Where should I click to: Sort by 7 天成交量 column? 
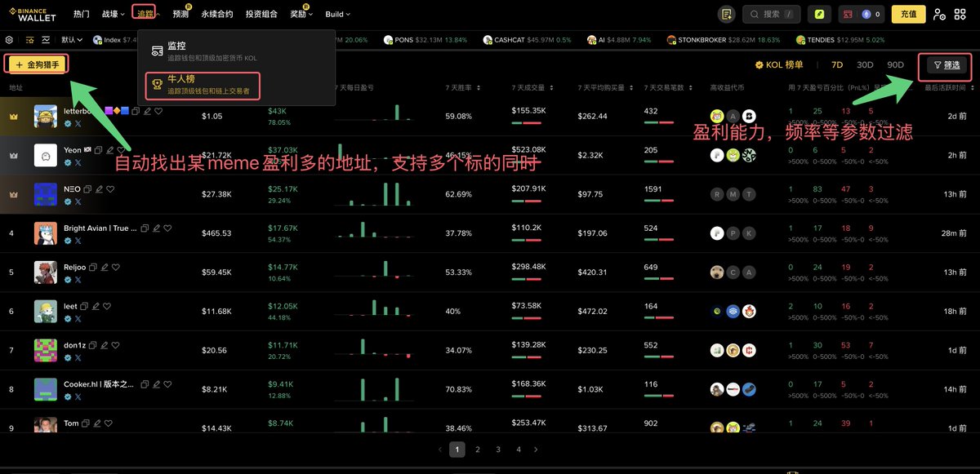pyautogui.click(x=532, y=87)
